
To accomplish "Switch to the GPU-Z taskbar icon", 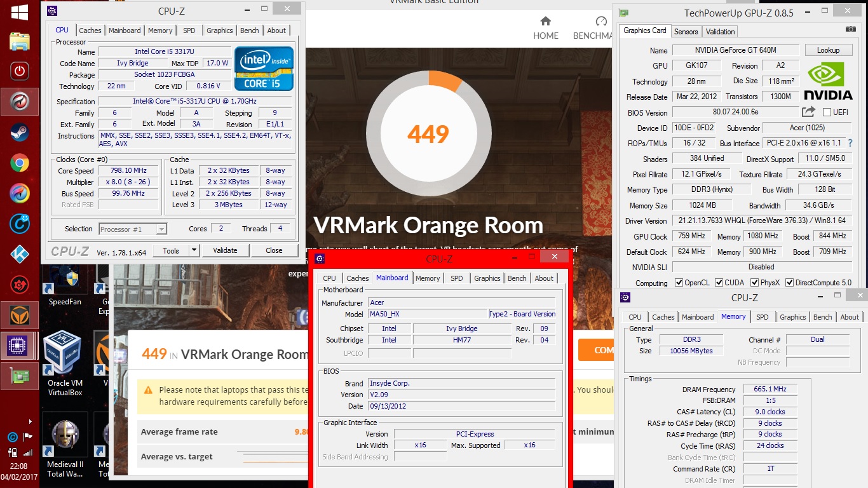I will 19,376.
